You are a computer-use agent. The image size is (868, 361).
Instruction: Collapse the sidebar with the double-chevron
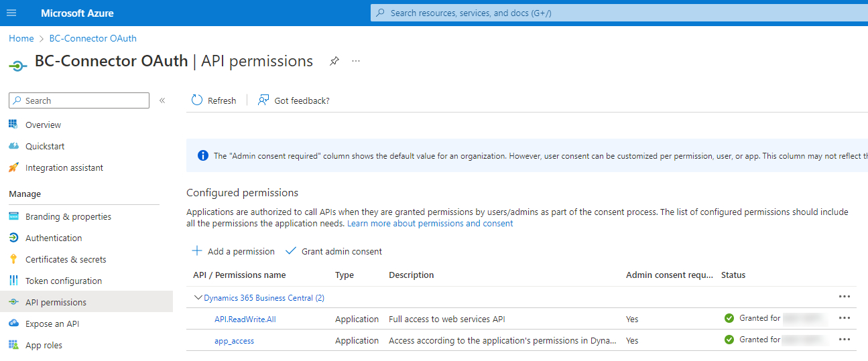tap(162, 100)
